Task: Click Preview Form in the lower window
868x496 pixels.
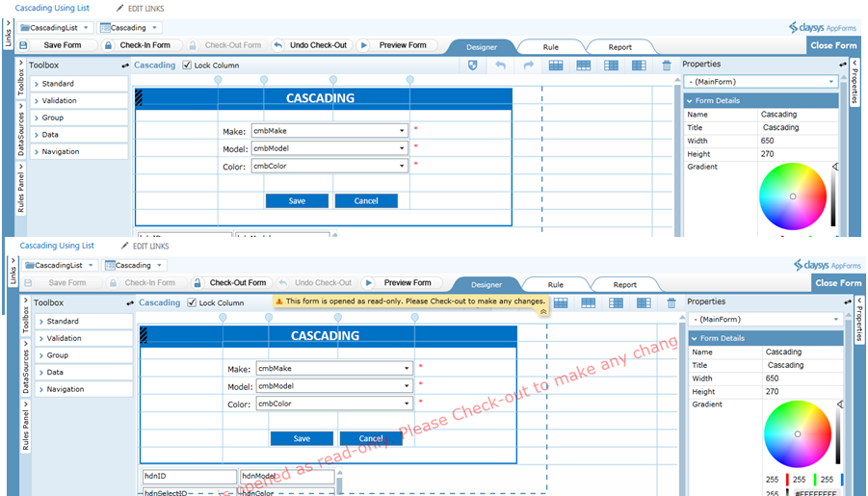Action: (x=402, y=283)
